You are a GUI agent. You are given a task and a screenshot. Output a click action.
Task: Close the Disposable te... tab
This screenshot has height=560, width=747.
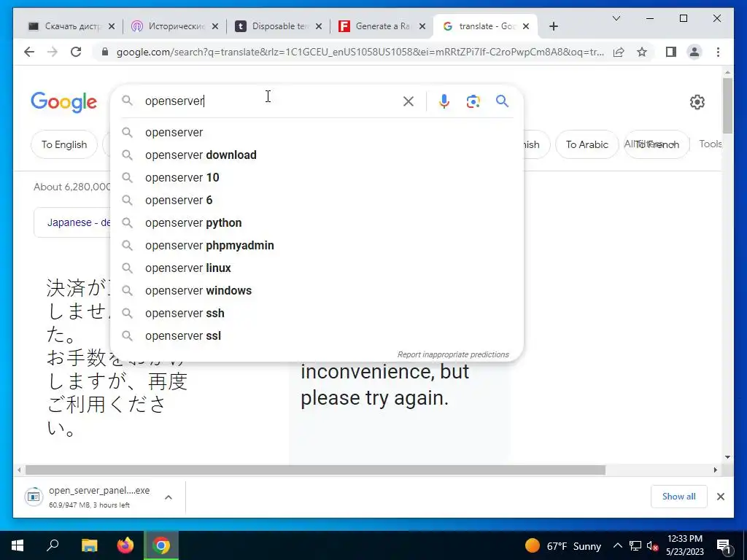click(x=319, y=26)
